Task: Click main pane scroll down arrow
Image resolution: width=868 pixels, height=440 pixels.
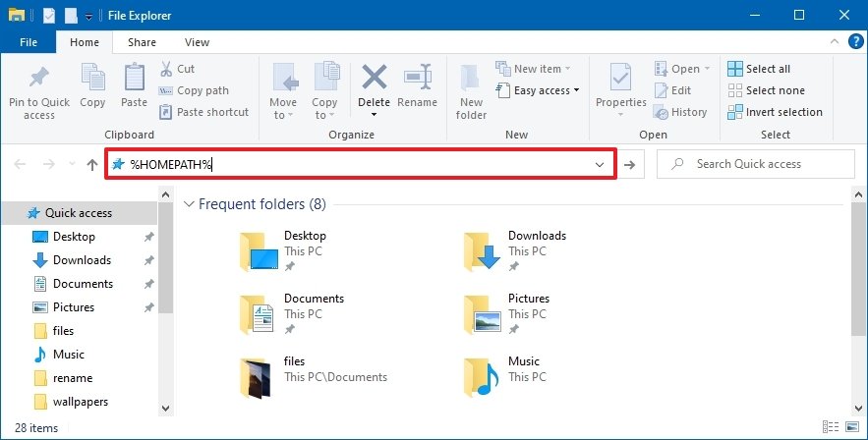Action: 858,409
